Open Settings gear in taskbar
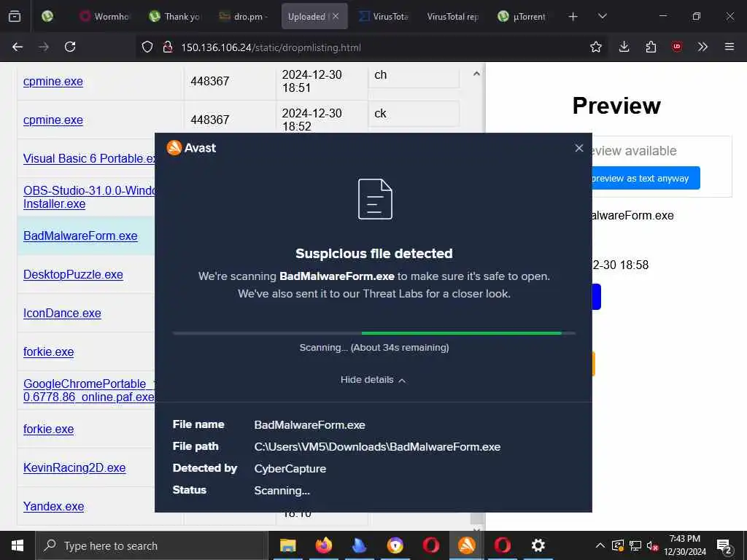Viewport: 747px width, 560px height. click(538, 545)
